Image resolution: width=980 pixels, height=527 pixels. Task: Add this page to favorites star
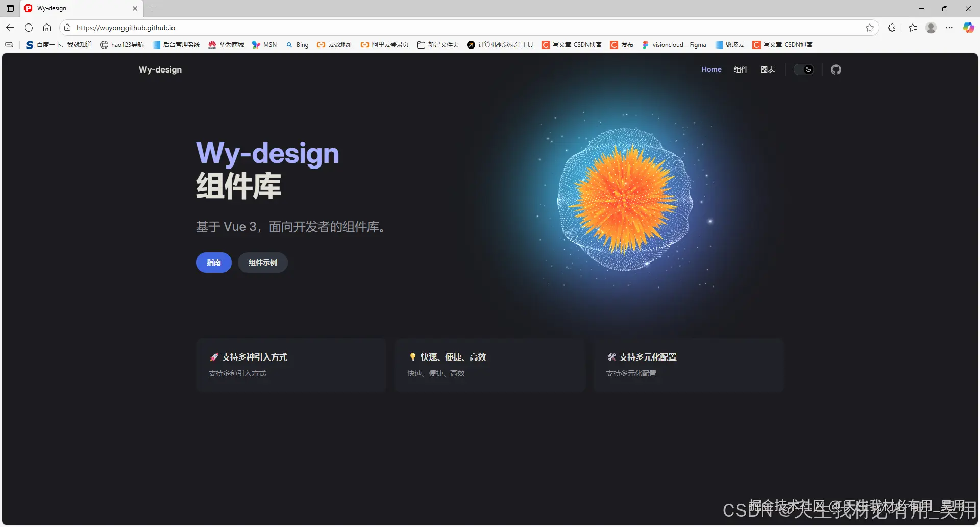[870, 28]
